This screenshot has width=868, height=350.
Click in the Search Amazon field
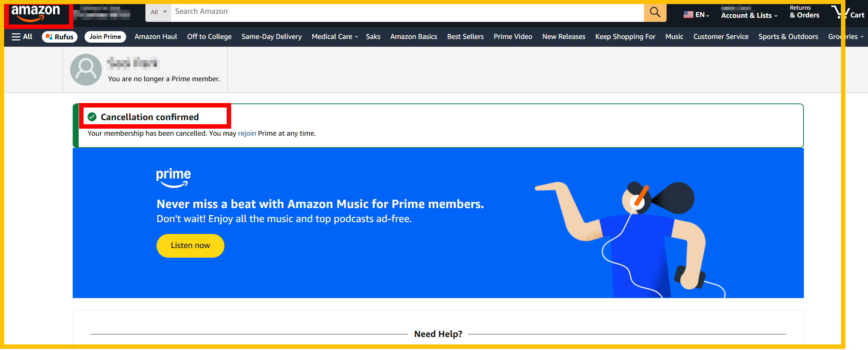(407, 12)
